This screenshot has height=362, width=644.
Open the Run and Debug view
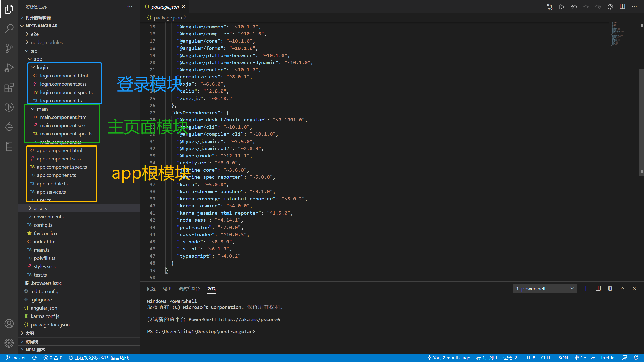click(9, 68)
